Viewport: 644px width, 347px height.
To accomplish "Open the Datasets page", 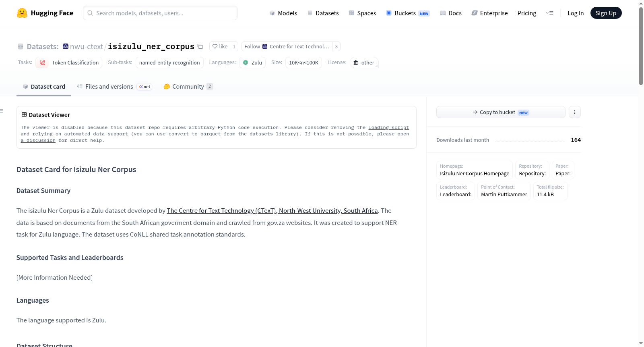I will coord(323,13).
